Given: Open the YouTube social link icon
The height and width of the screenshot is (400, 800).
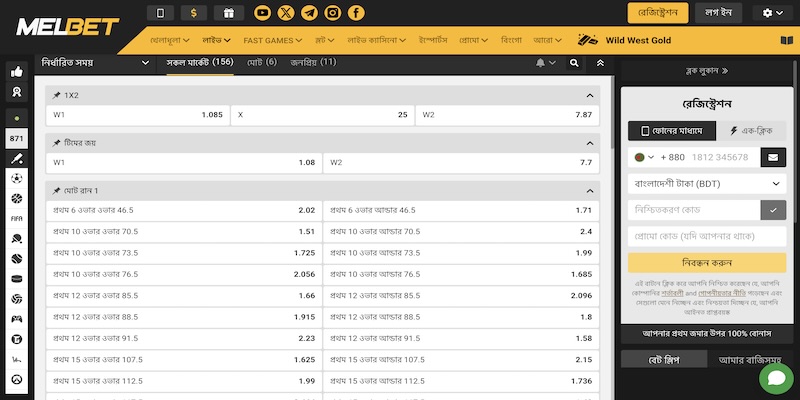Looking at the screenshot, I should tap(262, 13).
